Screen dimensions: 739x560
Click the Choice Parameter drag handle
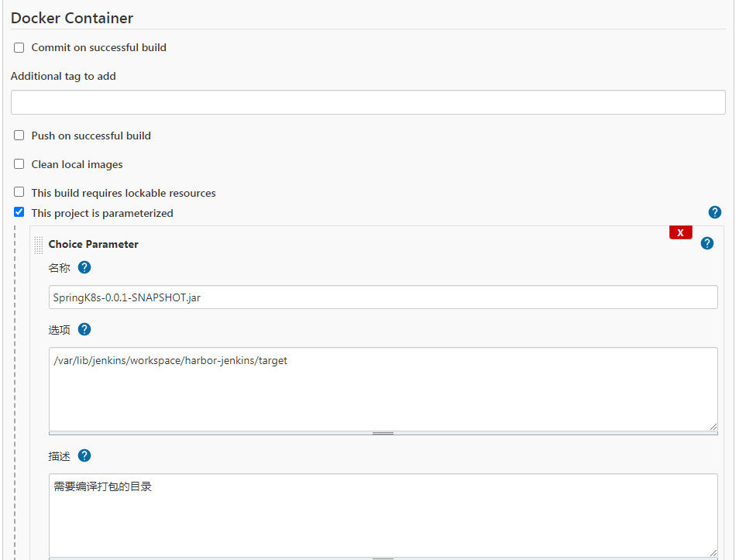coord(39,245)
